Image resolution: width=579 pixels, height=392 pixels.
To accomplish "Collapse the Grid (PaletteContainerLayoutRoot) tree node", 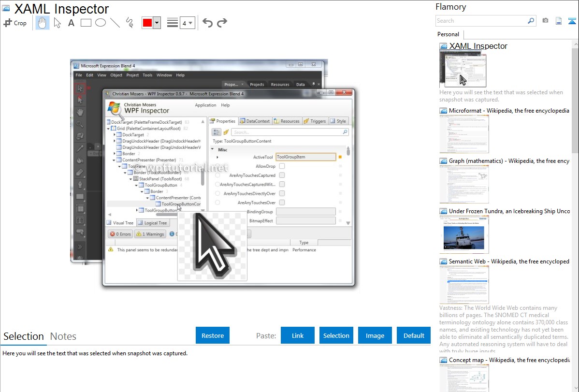I will pos(109,129).
